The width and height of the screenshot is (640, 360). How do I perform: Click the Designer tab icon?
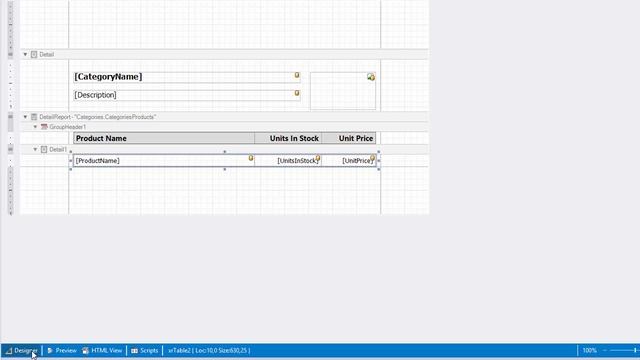[x=9, y=351]
